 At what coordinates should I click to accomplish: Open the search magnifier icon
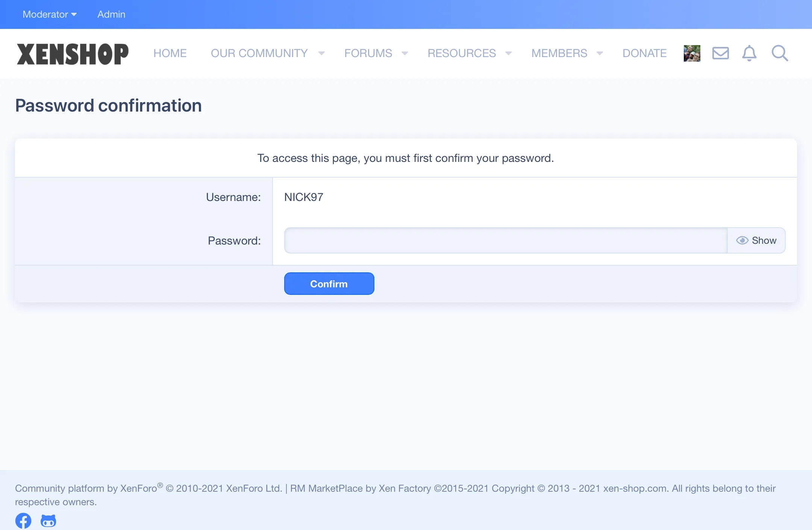point(780,53)
